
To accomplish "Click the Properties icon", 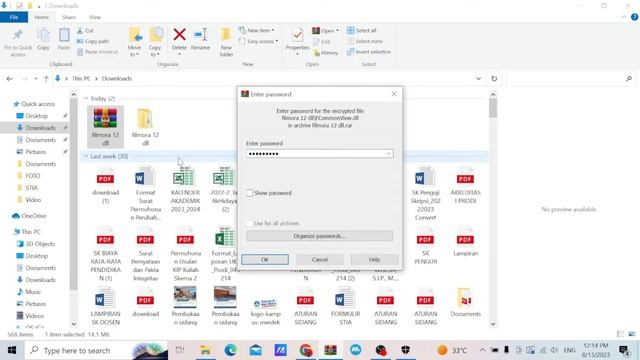I will point(297,35).
